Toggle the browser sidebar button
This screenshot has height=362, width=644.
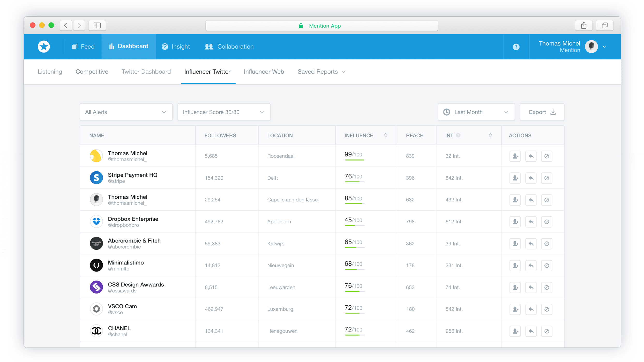click(x=97, y=25)
